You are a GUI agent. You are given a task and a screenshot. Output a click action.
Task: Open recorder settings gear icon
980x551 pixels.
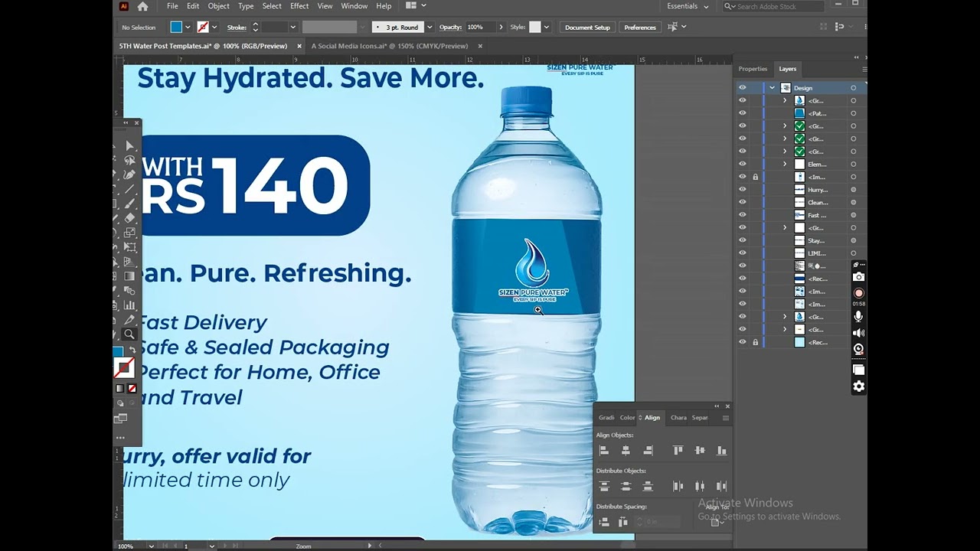pos(859,386)
